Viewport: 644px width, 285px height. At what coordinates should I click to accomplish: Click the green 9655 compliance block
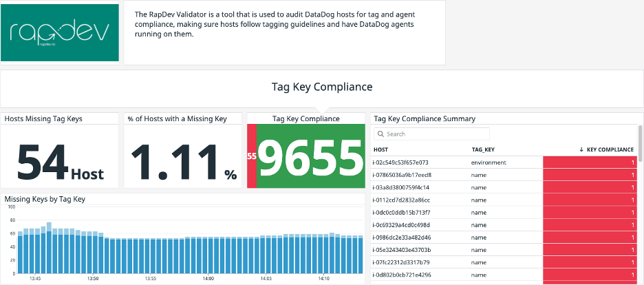click(x=311, y=156)
